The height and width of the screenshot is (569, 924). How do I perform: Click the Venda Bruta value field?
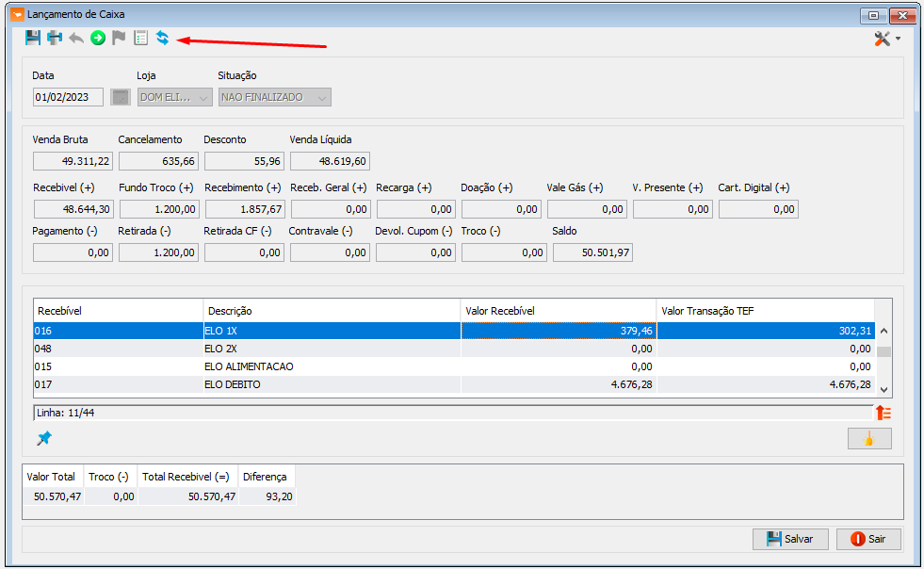(x=73, y=161)
